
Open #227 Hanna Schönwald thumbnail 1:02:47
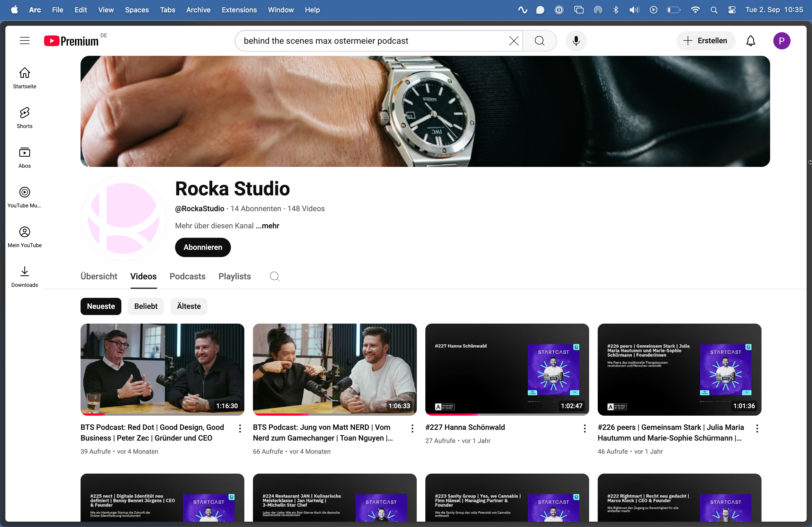(507, 369)
